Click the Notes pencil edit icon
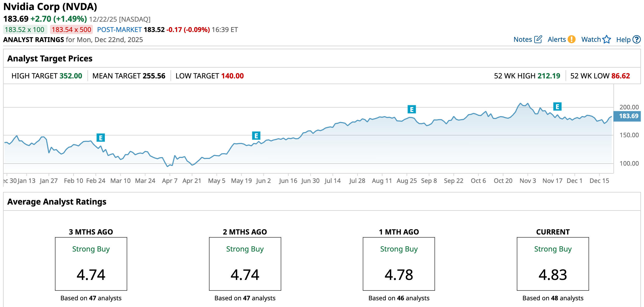 pos(538,39)
